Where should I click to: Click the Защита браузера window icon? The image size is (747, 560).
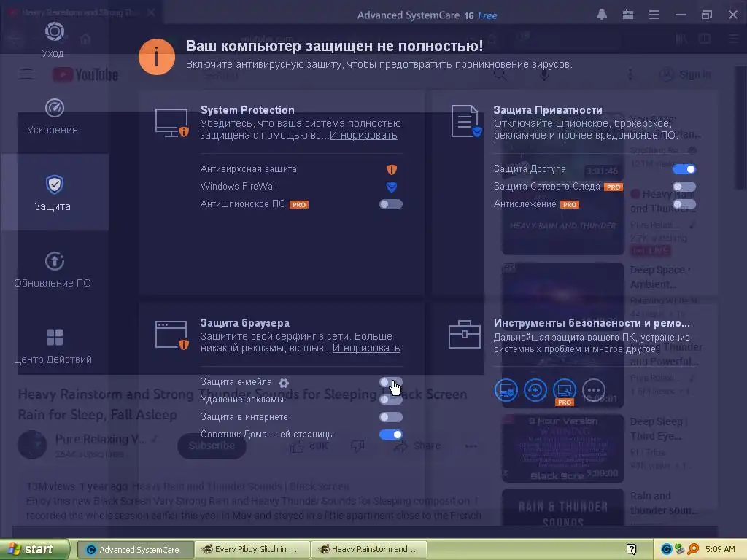(x=172, y=335)
